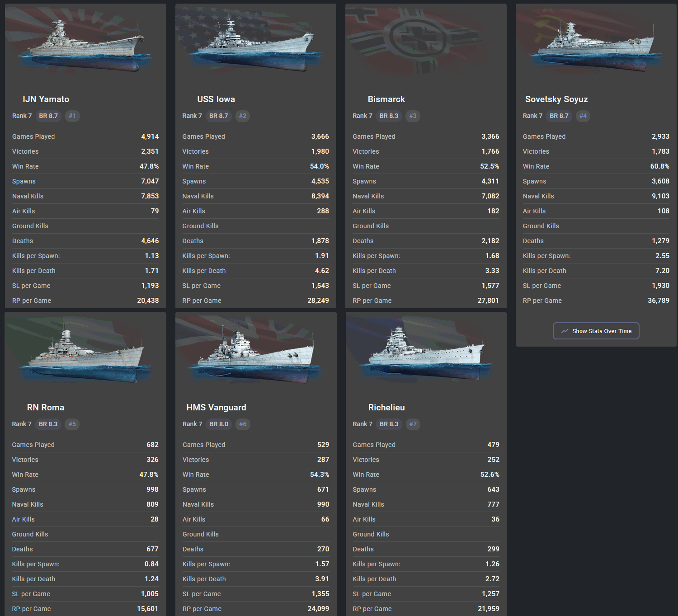Click Yamato's Win Rate value 47.8%
This screenshot has width=678, height=616.
point(149,166)
